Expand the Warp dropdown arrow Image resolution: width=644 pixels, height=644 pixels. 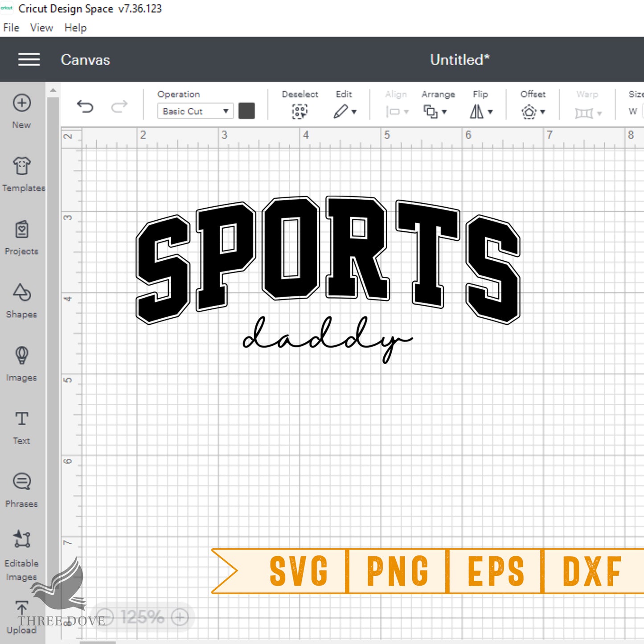pos(599,114)
